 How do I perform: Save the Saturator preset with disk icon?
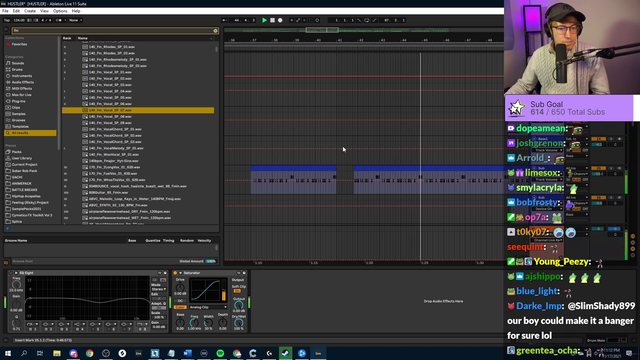(x=244, y=273)
